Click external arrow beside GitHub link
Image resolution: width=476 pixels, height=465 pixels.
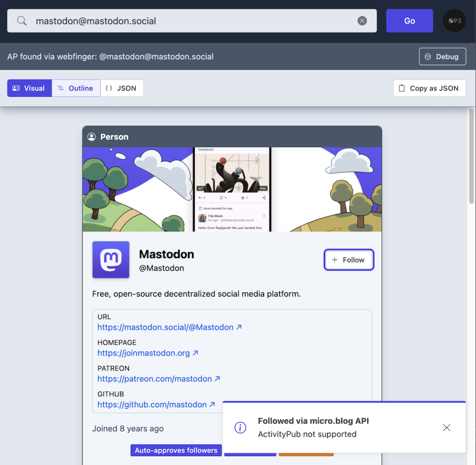pos(213,404)
